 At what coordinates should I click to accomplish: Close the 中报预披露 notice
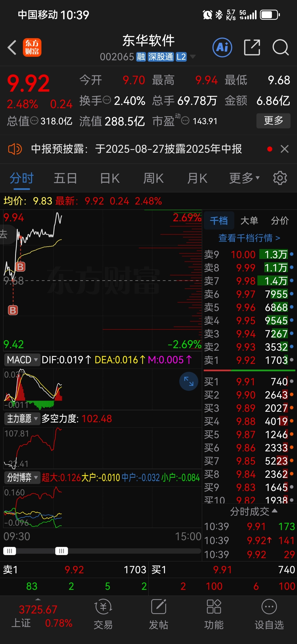[x=285, y=149]
